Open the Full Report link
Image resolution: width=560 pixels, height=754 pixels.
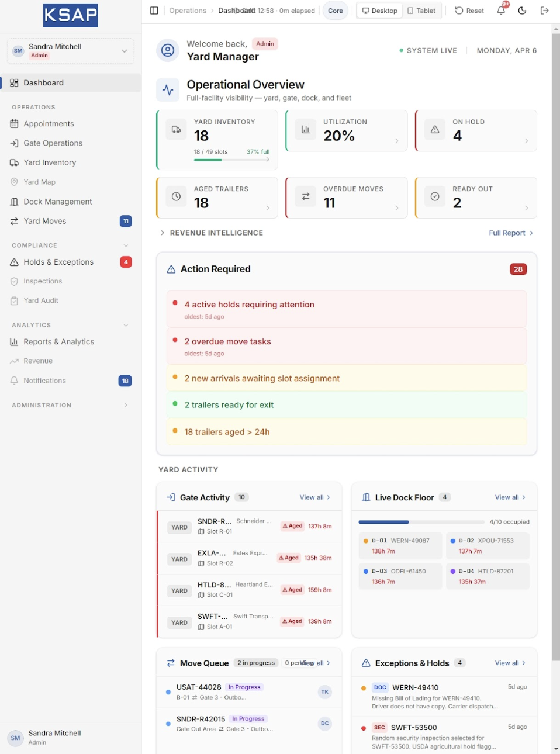click(x=511, y=233)
